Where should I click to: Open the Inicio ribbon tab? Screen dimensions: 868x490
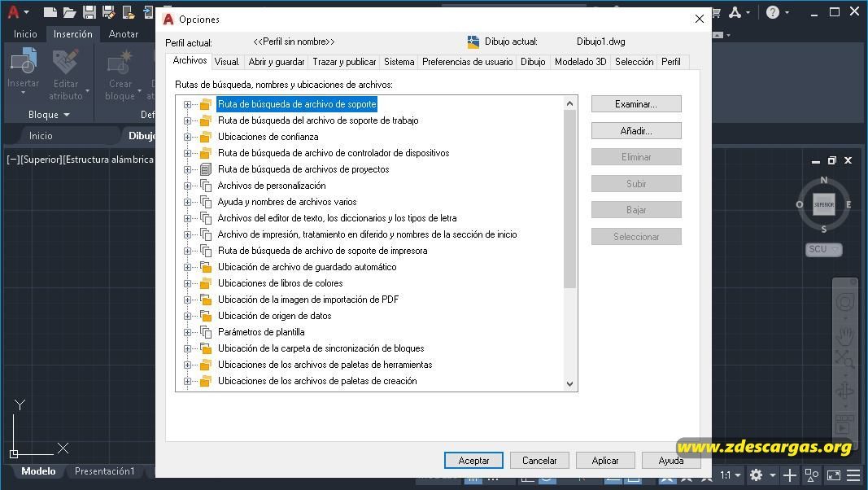pos(25,33)
